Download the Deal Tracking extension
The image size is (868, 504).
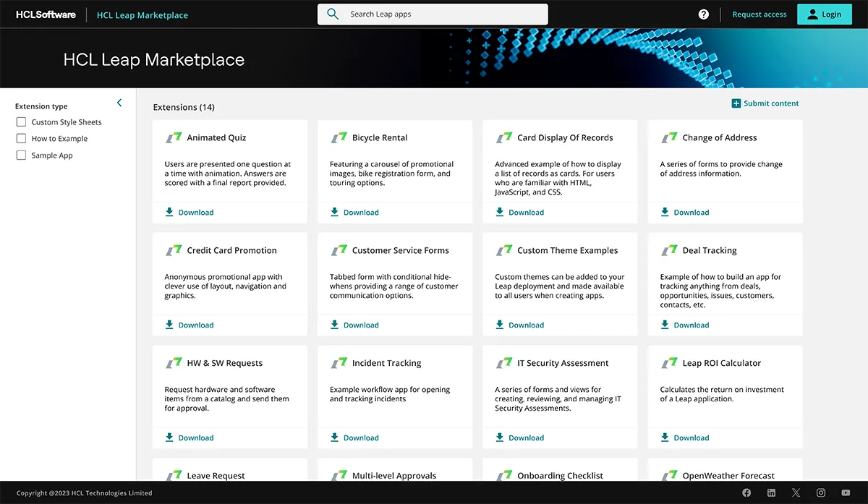click(683, 325)
